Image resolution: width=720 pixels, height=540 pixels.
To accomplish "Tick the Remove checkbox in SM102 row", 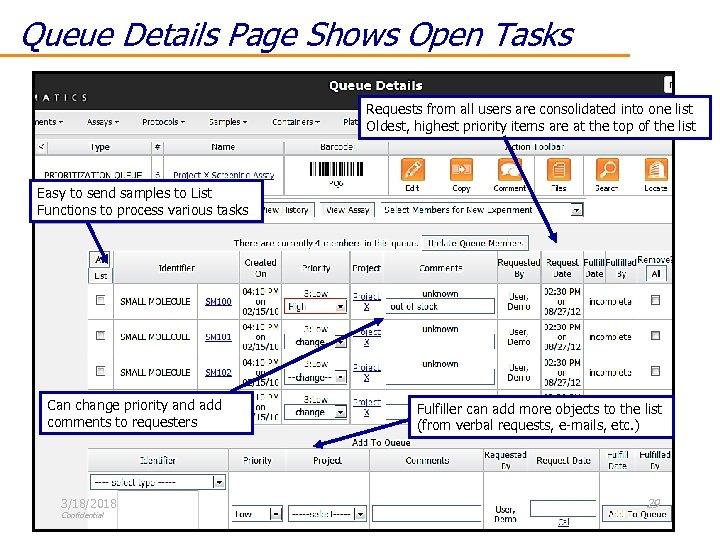I will tap(655, 371).
